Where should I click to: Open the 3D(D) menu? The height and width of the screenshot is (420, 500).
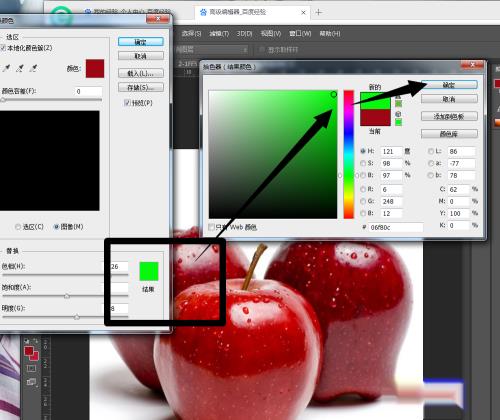pyautogui.click(x=244, y=33)
